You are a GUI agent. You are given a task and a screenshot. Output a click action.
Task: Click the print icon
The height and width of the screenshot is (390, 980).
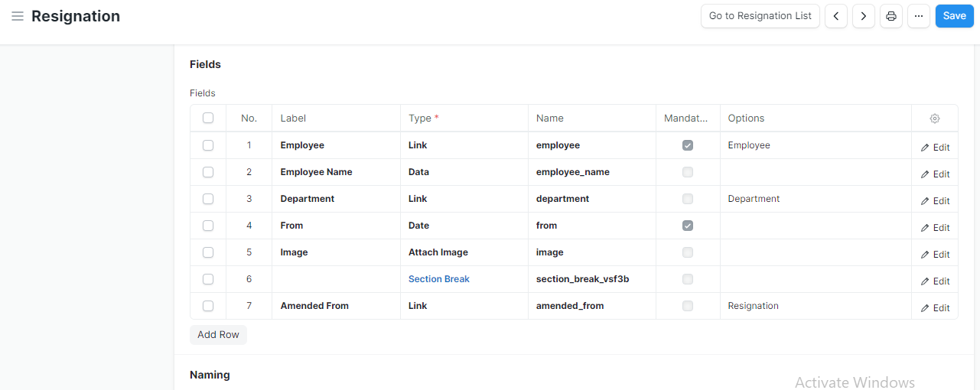(890, 16)
